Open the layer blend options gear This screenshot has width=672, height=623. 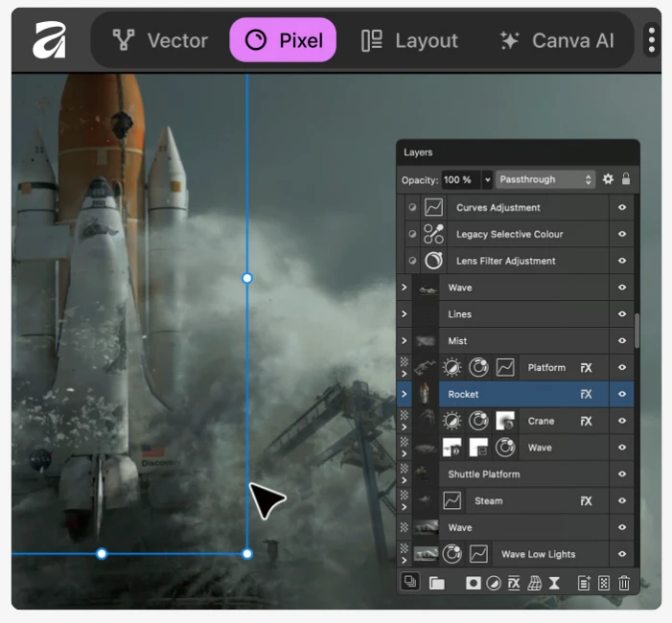pyautogui.click(x=608, y=178)
